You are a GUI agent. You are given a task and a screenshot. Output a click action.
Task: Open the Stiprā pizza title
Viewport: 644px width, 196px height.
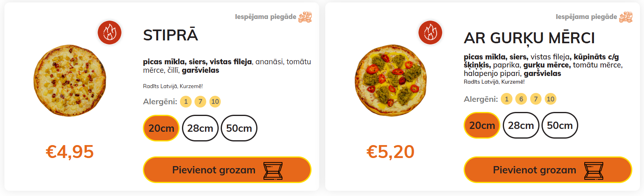pyautogui.click(x=170, y=36)
